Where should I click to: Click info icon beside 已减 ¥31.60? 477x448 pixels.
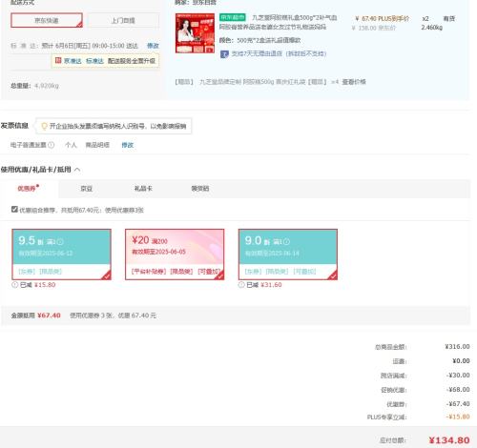[241, 285]
